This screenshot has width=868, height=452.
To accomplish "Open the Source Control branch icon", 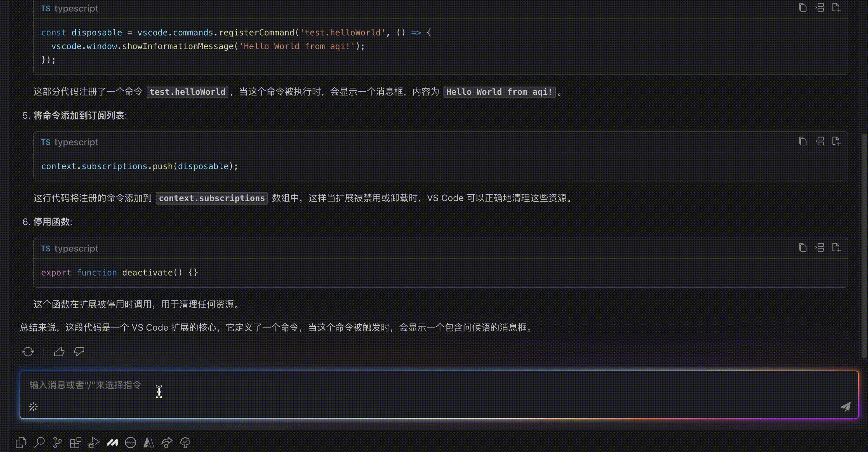I will [57, 443].
